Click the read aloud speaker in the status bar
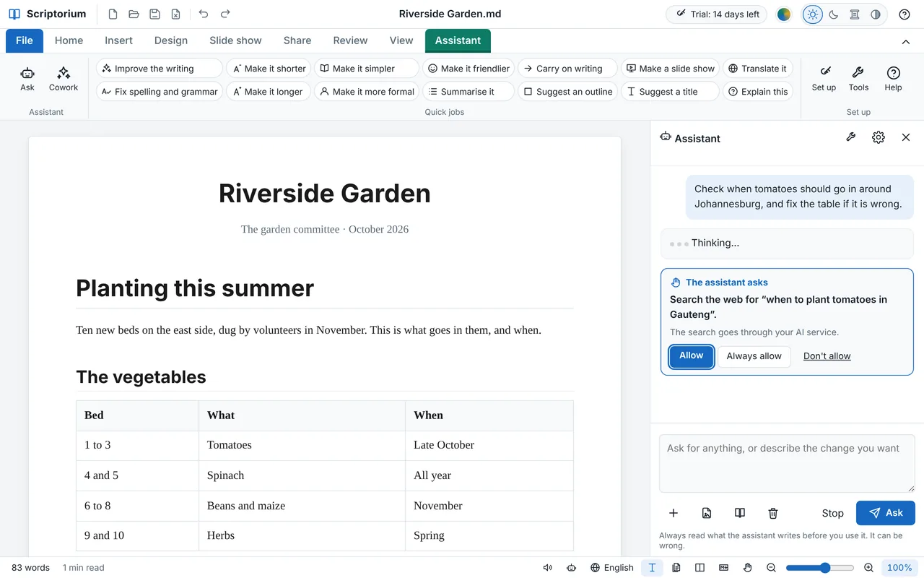Screen dimensions: 924x578 (x=548, y=568)
